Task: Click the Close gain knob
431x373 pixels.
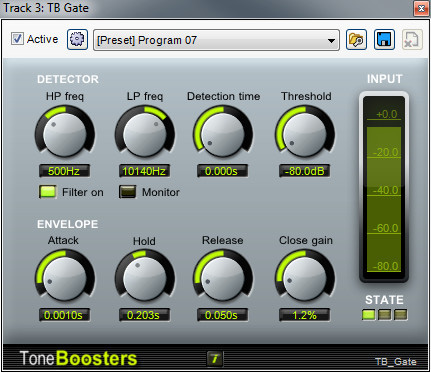Action: point(305,278)
